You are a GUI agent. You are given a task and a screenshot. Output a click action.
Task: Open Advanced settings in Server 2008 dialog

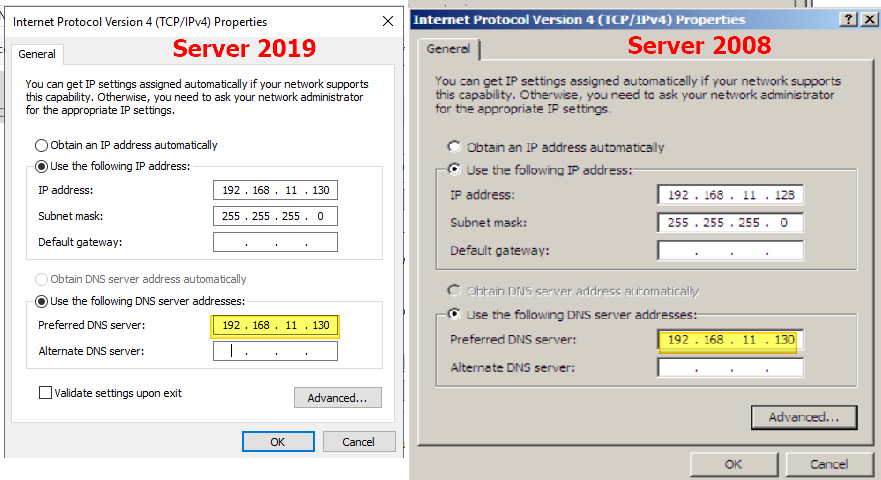pos(804,417)
